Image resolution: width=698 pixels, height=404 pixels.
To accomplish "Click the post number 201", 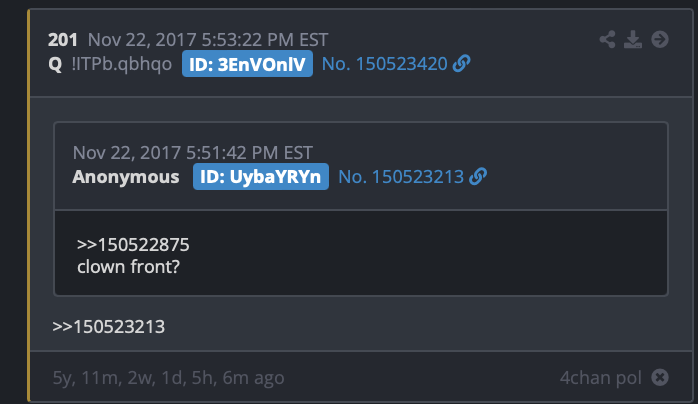I will pos(63,40).
